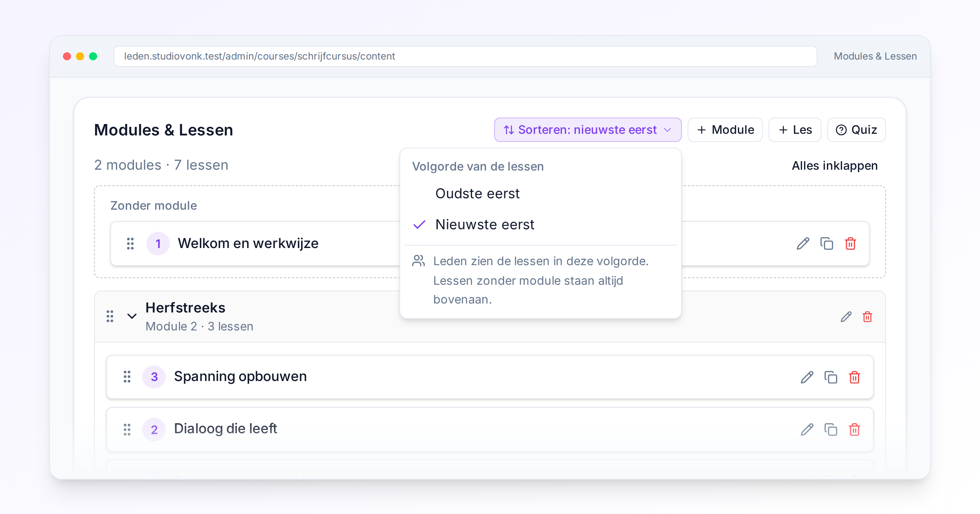Screen dimensions: 980x514
Task: Delete lesson Welkom en werkwijze
Action: pyautogui.click(x=850, y=244)
